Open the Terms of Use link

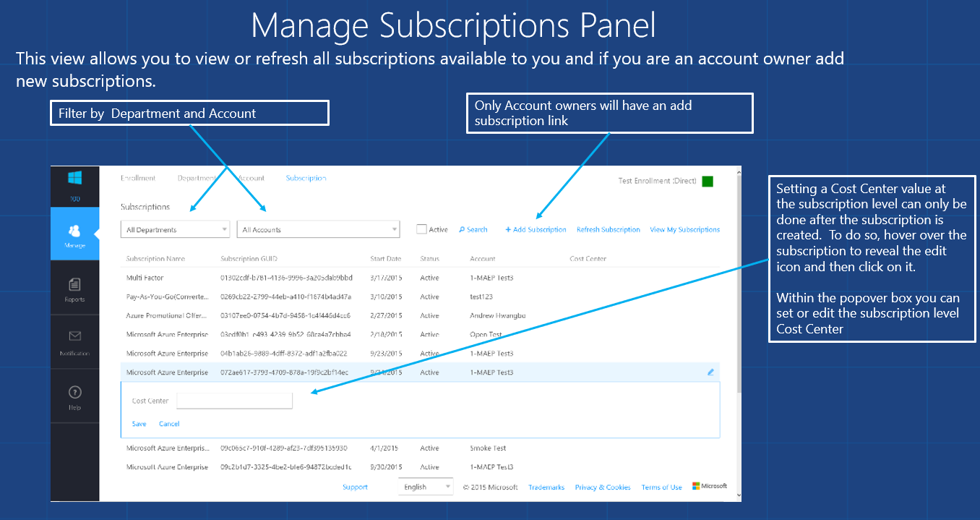click(x=661, y=487)
